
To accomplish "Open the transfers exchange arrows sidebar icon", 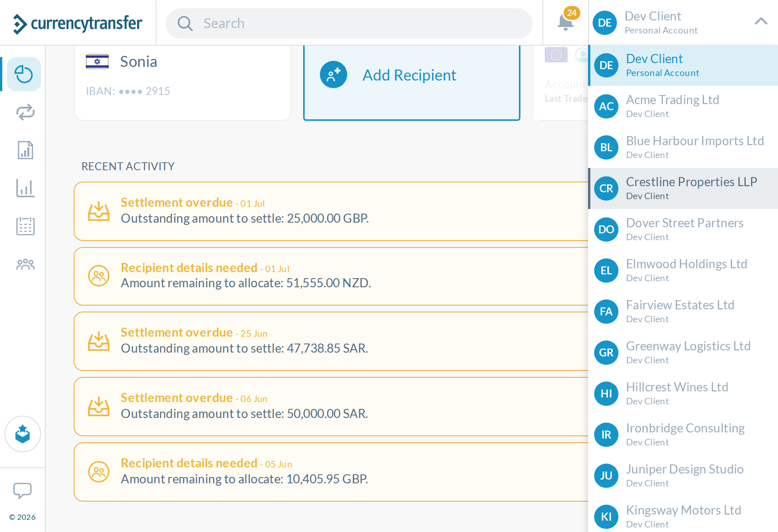I will (25, 112).
